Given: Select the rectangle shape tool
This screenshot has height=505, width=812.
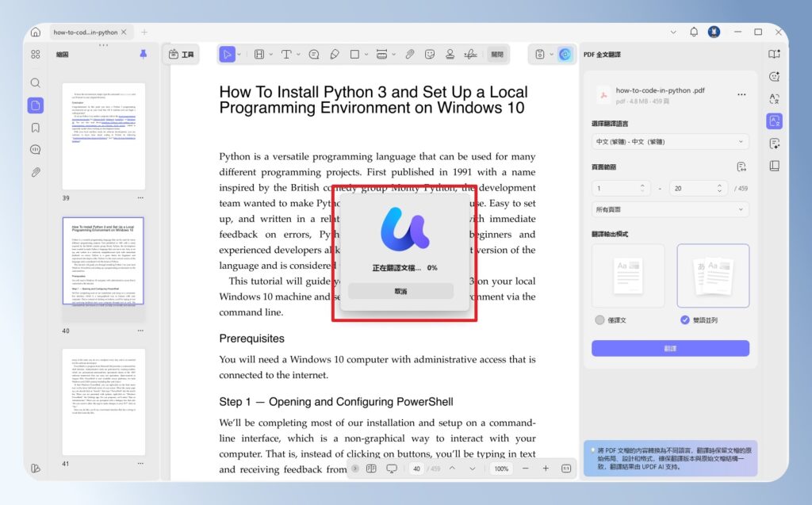Looking at the screenshot, I should coord(354,55).
